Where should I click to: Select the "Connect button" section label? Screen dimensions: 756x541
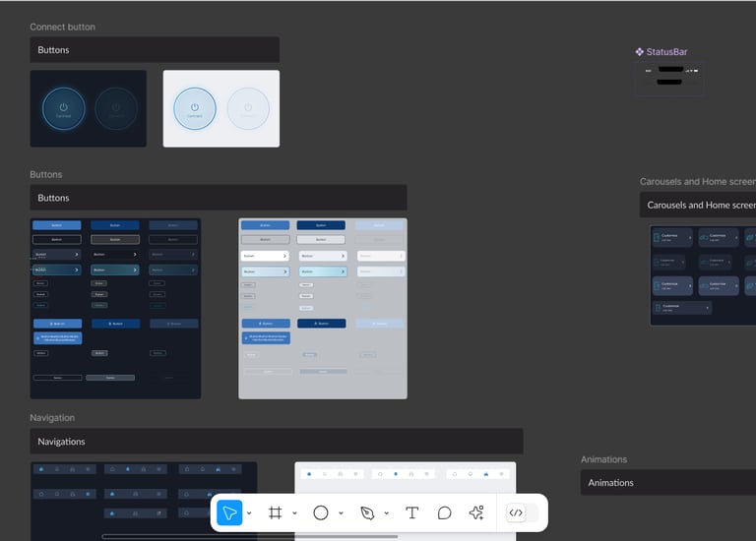[63, 27]
